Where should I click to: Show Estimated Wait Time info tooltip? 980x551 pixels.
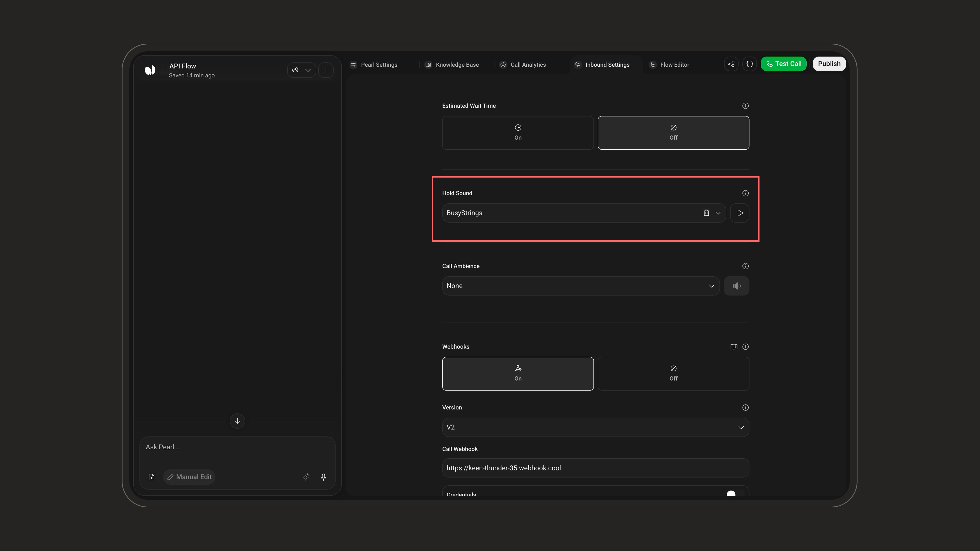coord(745,106)
